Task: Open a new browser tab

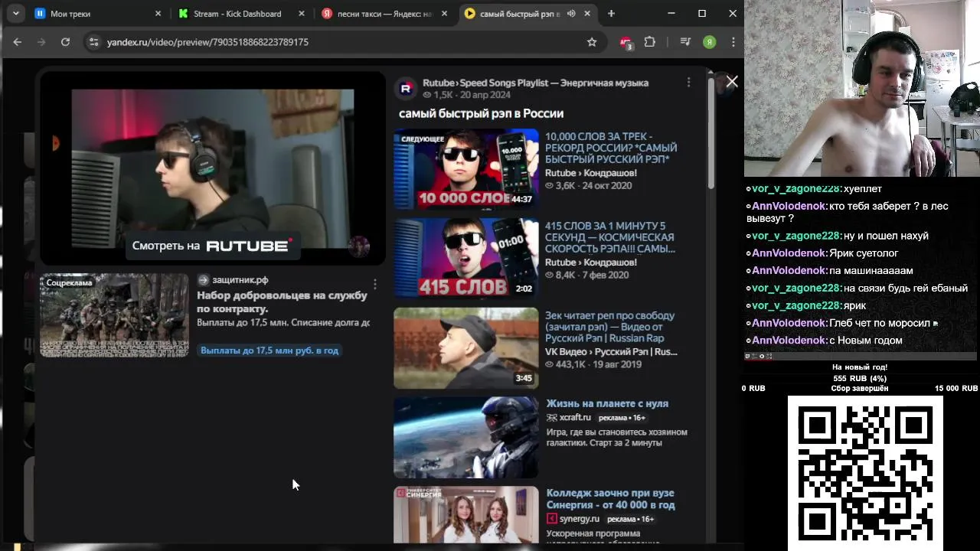Action: (x=611, y=13)
